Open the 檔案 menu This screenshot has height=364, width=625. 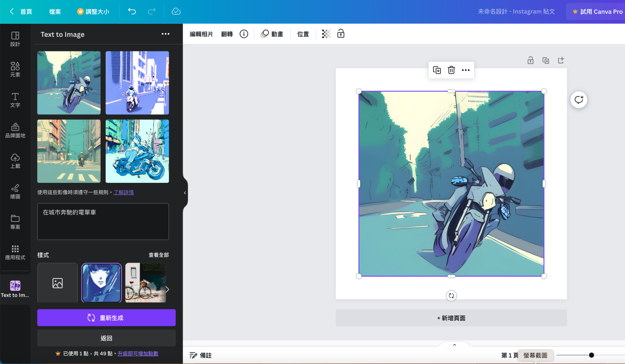[55, 11]
